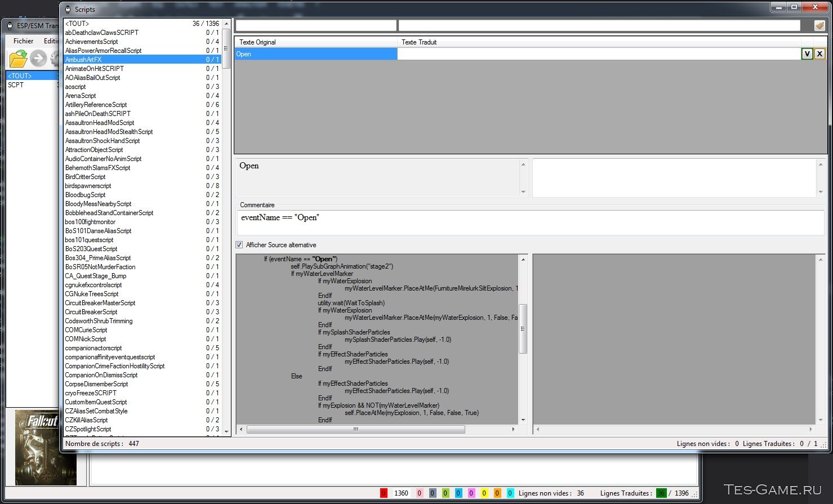Open the Fichier menu
The image size is (833, 504).
pos(23,41)
